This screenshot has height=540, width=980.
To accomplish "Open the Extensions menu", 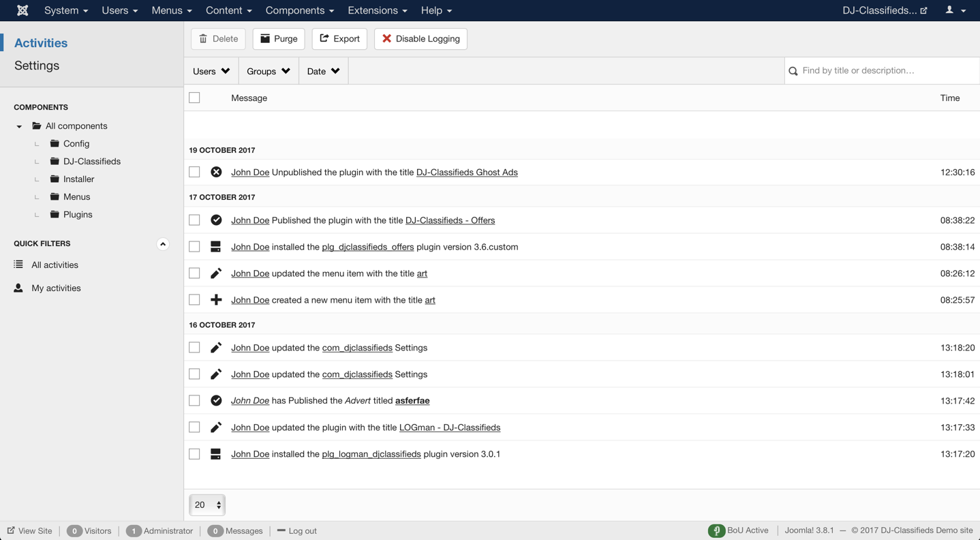I will pyautogui.click(x=378, y=10).
